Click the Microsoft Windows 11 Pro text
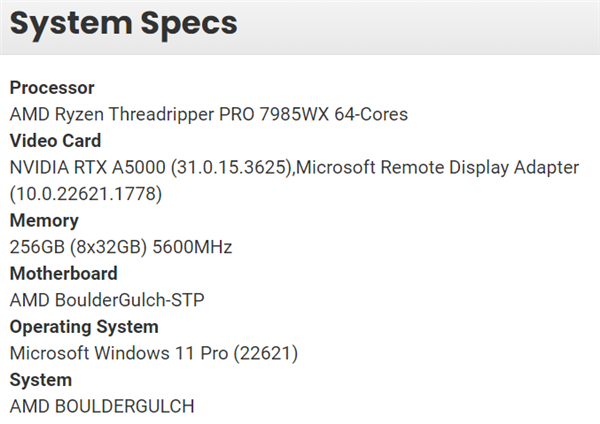The width and height of the screenshot is (600, 424). pyautogui.click(x=119, y=353)
